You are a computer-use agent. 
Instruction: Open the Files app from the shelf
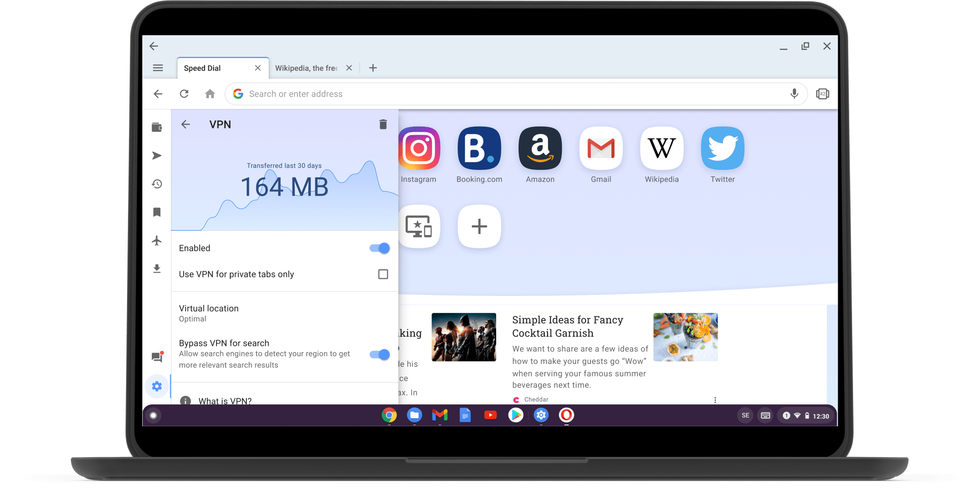[x=414, y=415]
